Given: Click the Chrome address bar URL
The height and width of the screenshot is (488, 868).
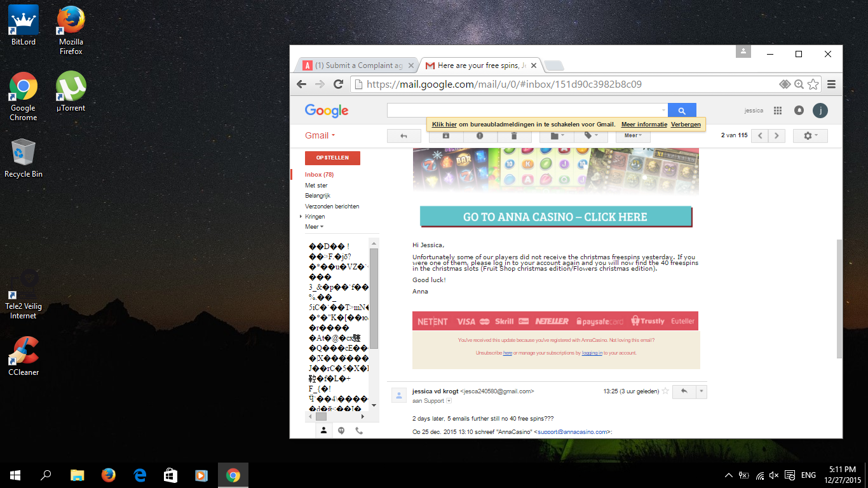Looking at the screenshot, I should [504, 84].
